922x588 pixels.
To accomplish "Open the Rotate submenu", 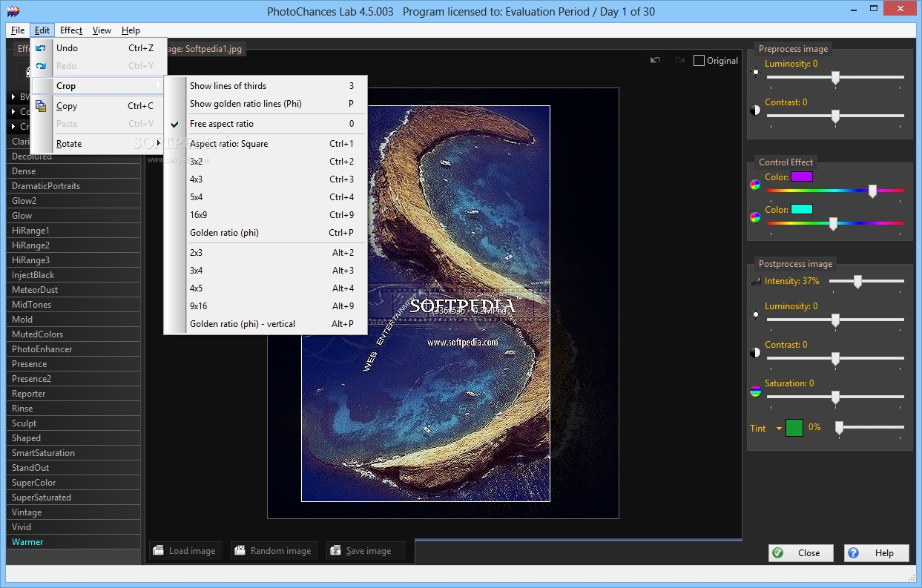I will pyautogui.click(x=99, y=144).
